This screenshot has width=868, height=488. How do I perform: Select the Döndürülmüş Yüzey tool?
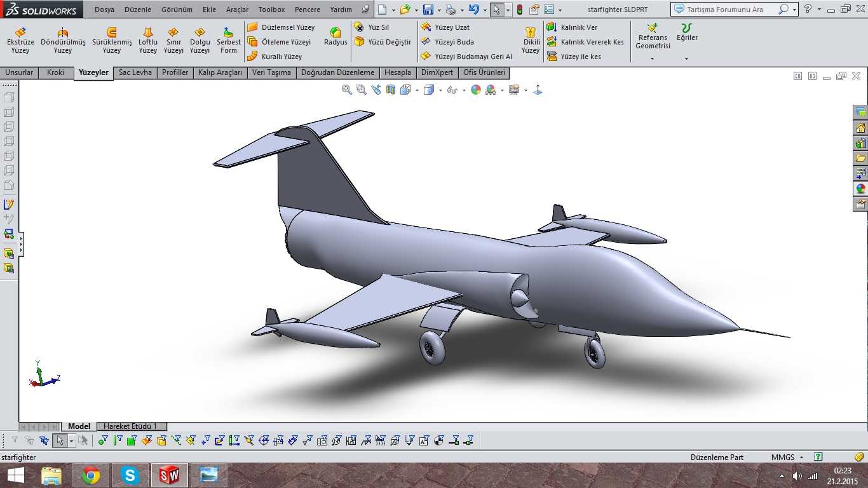click(x=63, y=41)
